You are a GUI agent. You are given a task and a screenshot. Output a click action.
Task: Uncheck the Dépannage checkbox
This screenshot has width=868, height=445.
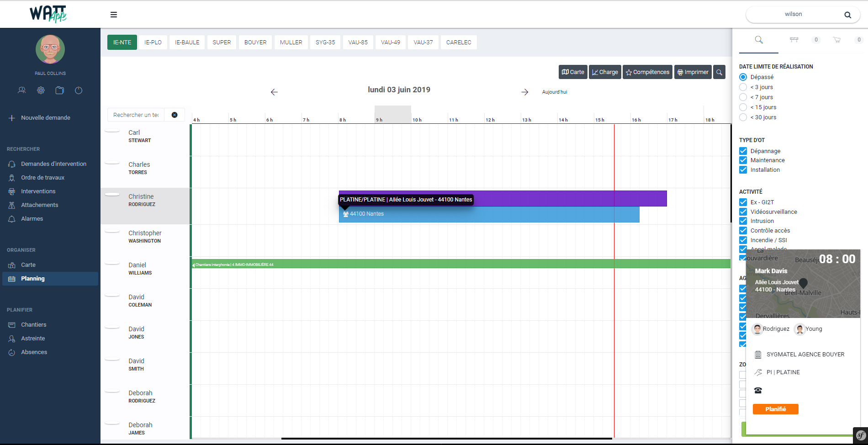[743, 151]
